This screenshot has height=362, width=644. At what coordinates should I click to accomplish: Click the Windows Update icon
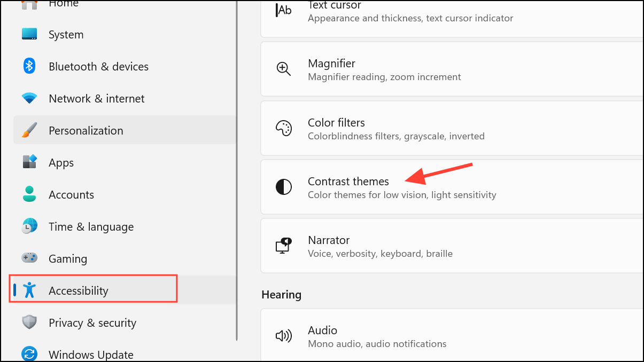click(x=28, y=354)
